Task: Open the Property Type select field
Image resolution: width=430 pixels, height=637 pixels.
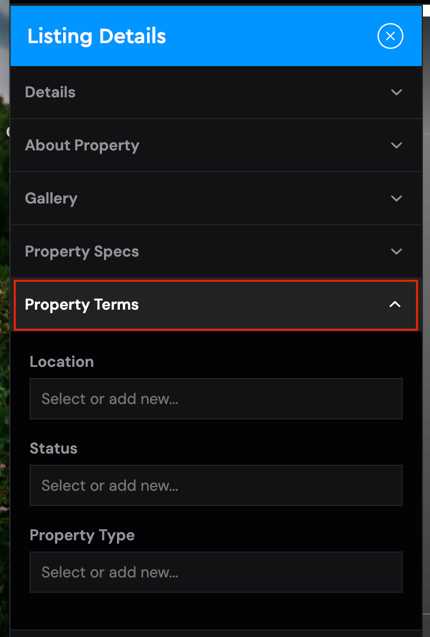Action: [x=216, y=572]
